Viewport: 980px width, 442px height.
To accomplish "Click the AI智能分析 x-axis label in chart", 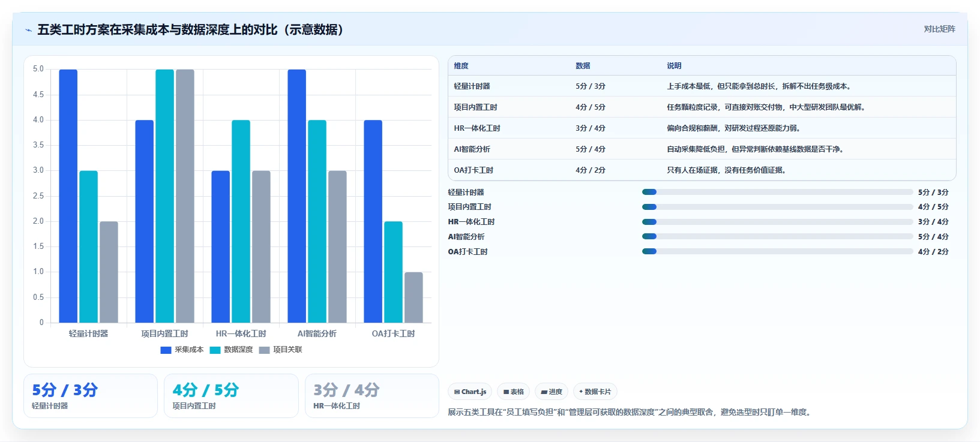I will pyautogui.click(x=317, y=333).
